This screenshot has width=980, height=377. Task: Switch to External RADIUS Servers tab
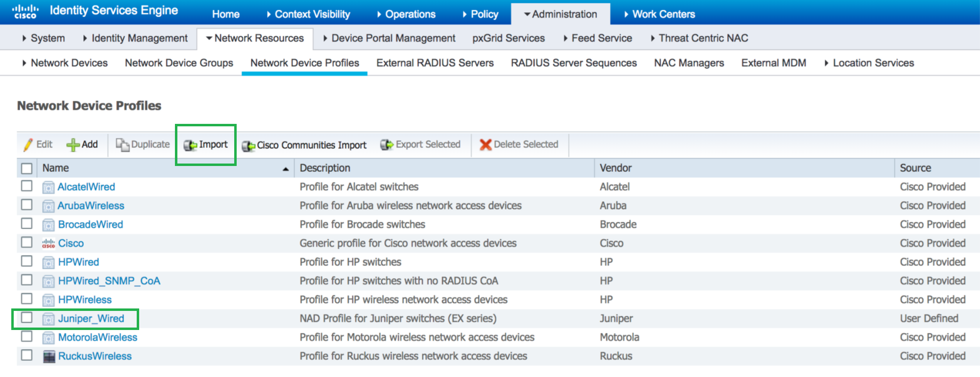(x=435, y=63)
